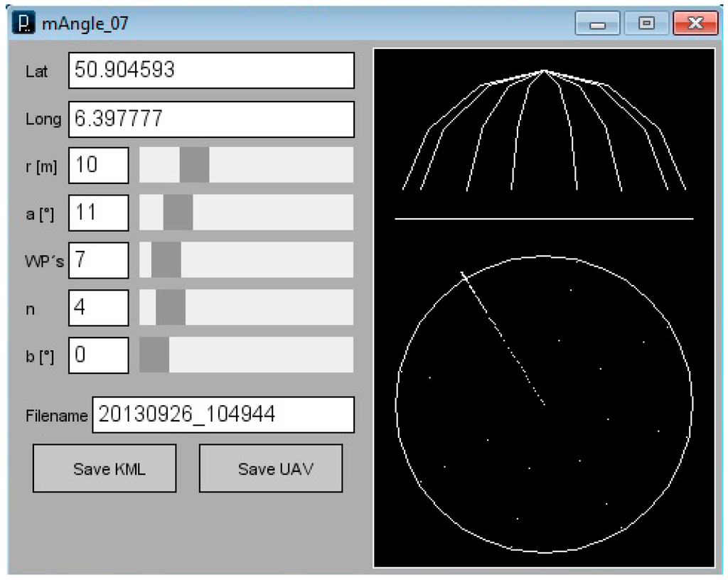The height and width of the screenshot is (580, 728).
Task: Close the mAngle_07 window
Action: [x=694, y=24]
